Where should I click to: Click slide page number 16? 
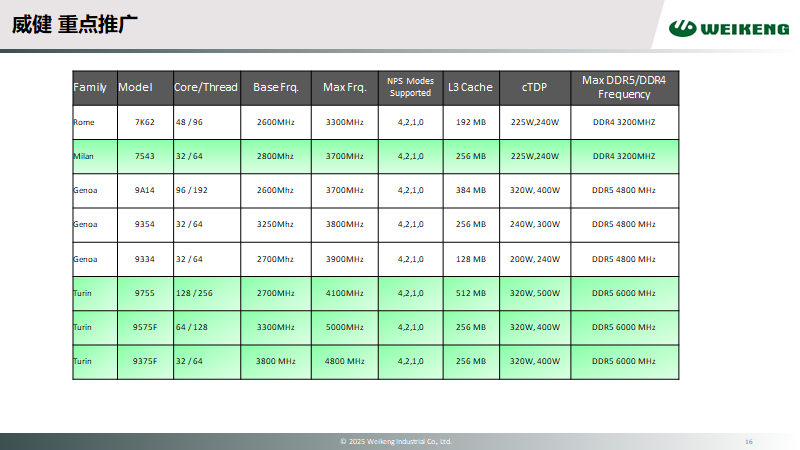pyautogui.click(x=748, y=442)
